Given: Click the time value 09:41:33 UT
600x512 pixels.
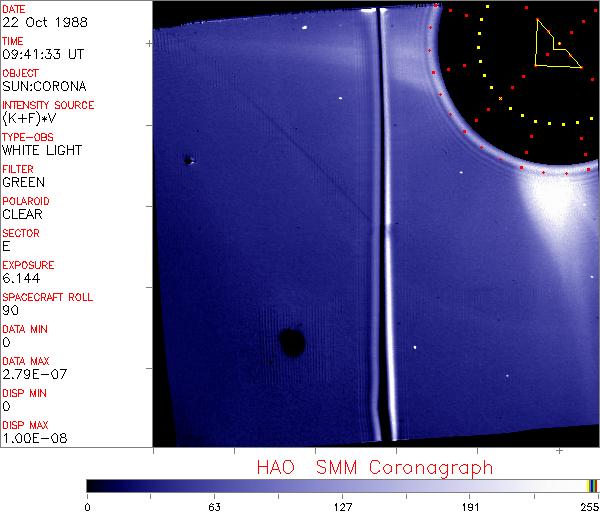Looking at the screenshot, I should pyautogui.click(x=41, y=53).
